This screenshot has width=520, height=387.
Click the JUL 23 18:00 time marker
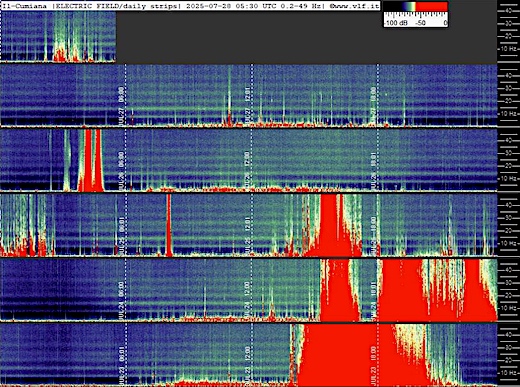[373, 365]
